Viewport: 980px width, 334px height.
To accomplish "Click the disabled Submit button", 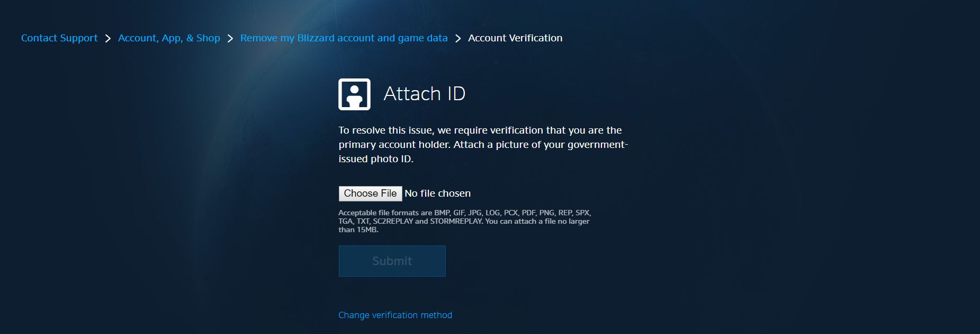I will [x=392, y=261].
